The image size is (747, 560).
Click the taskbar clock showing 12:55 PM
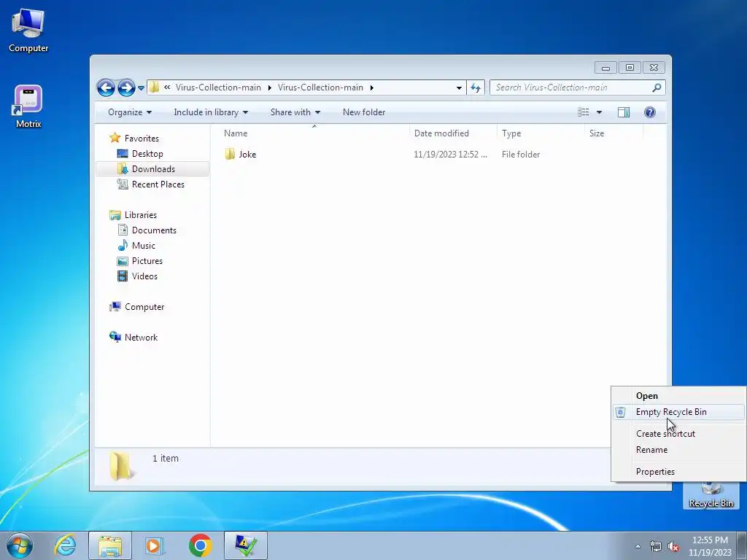(x=710, y=546)
